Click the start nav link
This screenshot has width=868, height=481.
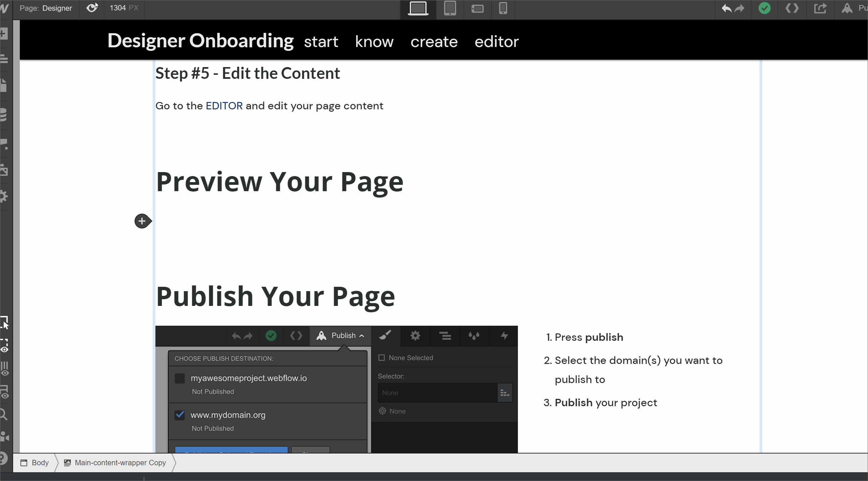(x=321, y=42)
